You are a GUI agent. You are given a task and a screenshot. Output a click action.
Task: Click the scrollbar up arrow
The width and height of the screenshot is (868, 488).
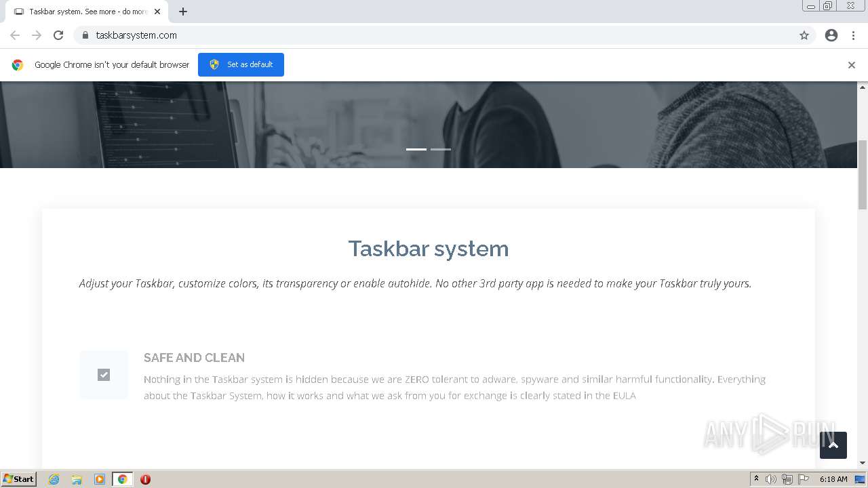[863, 87]
